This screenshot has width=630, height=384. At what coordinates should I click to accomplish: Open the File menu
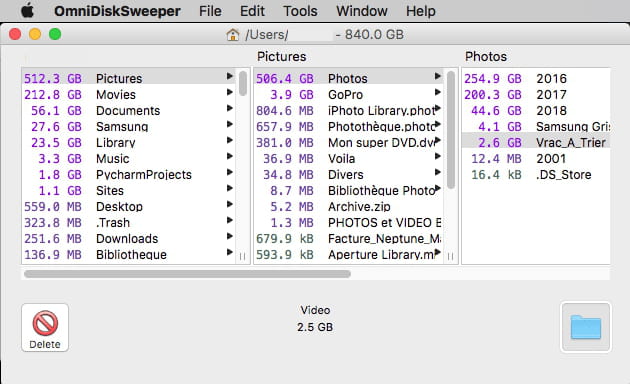210,11
